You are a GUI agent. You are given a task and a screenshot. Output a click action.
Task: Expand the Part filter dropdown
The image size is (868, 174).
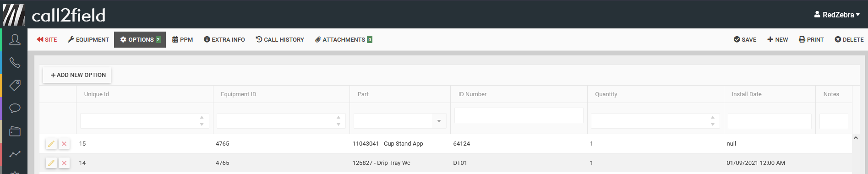click(439, 121)
